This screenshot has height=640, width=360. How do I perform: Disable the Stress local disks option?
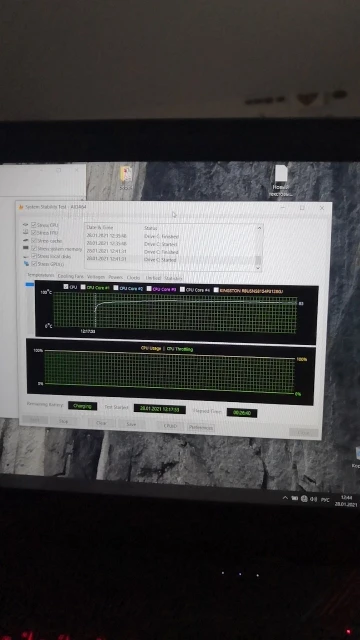34,256
